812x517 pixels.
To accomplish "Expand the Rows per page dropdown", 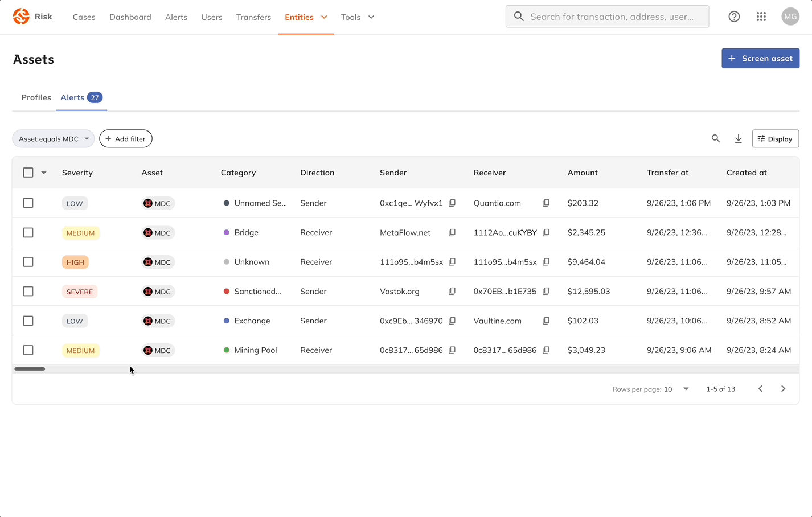I will click(x=677, y=389).
